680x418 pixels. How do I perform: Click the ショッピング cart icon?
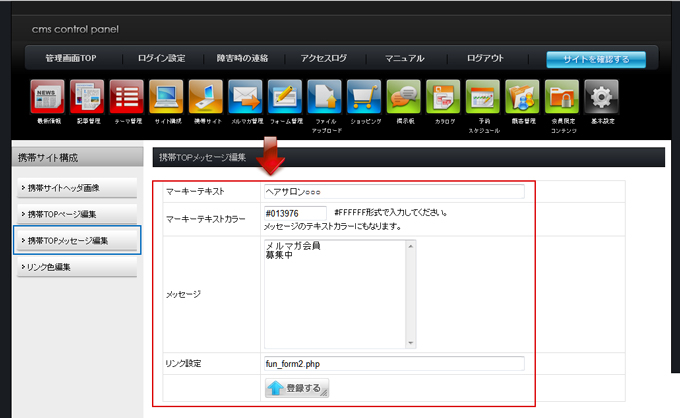point(364,97)
